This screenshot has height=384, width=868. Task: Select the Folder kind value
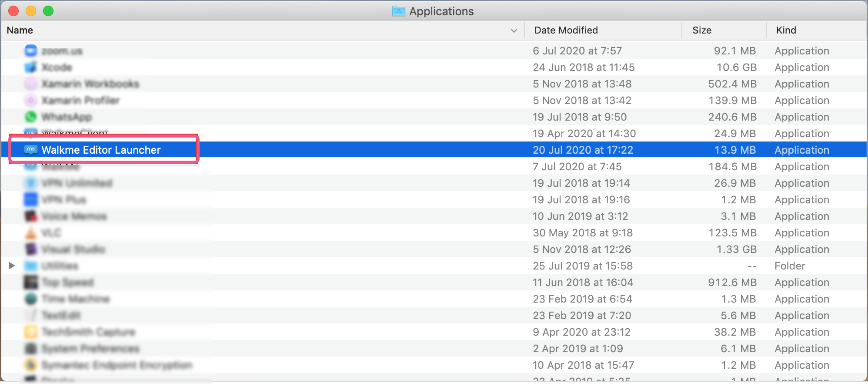click(790, 266)
